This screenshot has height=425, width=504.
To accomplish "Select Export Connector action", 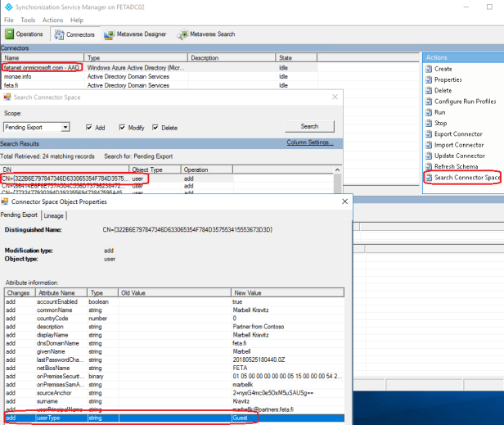I will (459, 133).
